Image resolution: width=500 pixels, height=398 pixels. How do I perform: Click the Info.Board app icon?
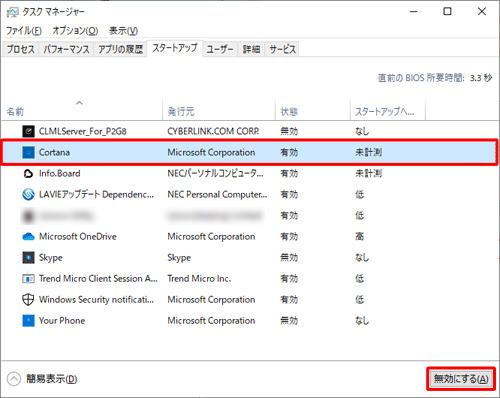(28, 173)
